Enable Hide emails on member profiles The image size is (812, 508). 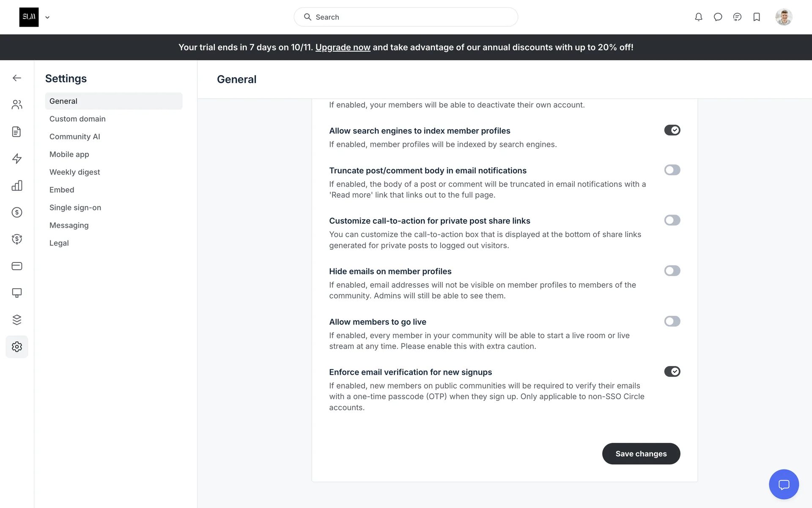point(672,271)
